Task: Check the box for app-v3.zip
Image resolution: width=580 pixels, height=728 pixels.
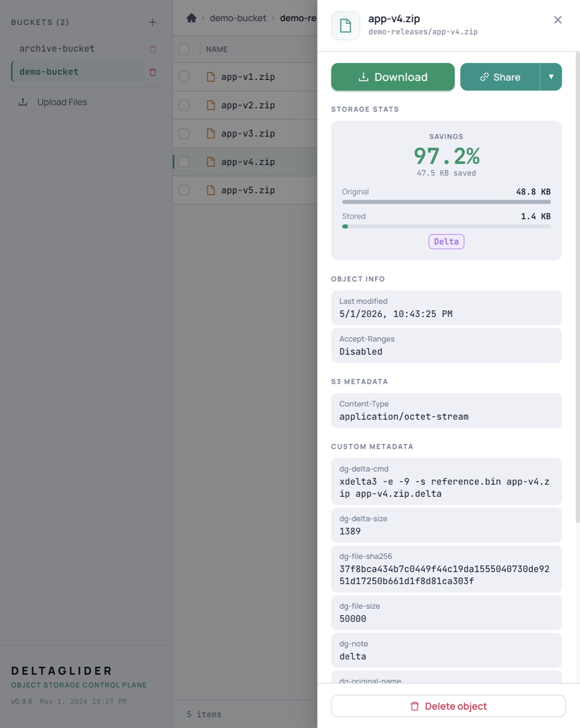Action: click(184, 133)
